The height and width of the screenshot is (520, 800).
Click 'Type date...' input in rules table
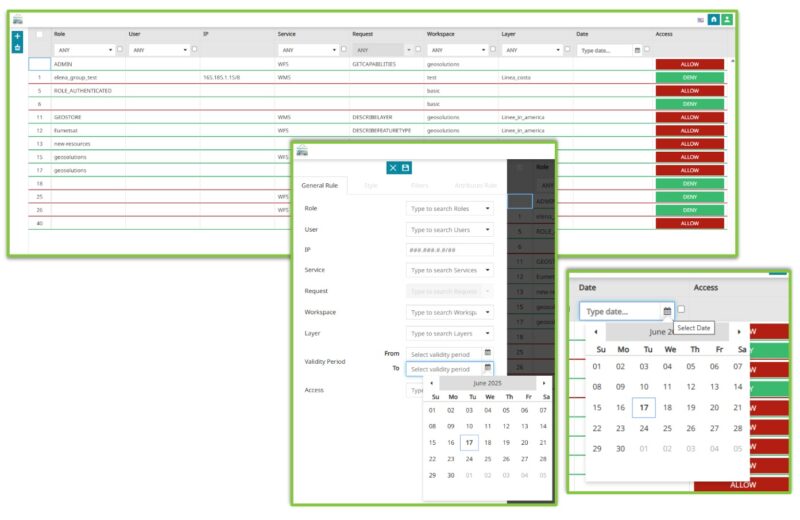pos(605,51)
